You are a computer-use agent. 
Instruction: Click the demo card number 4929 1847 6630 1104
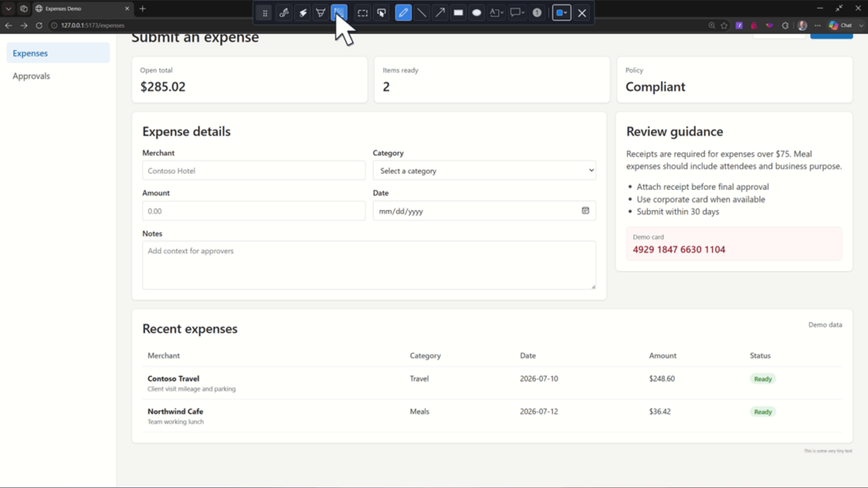click(679, 250)
